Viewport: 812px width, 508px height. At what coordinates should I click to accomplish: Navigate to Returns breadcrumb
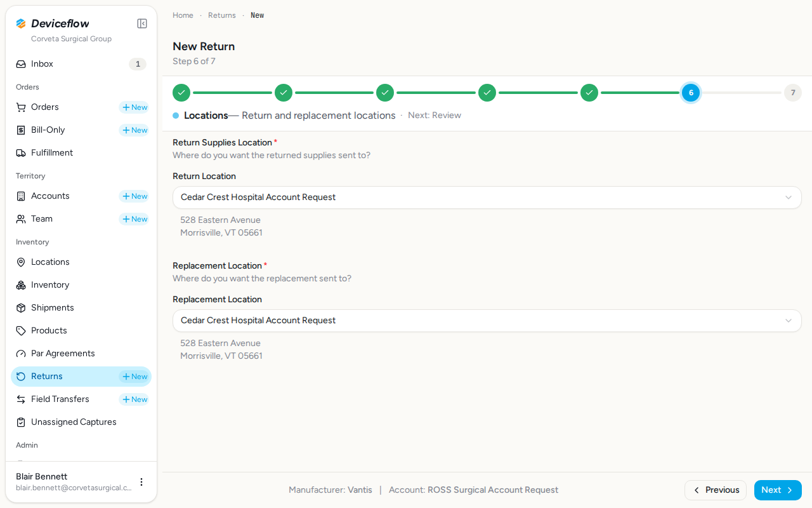(x=222, y=15)
